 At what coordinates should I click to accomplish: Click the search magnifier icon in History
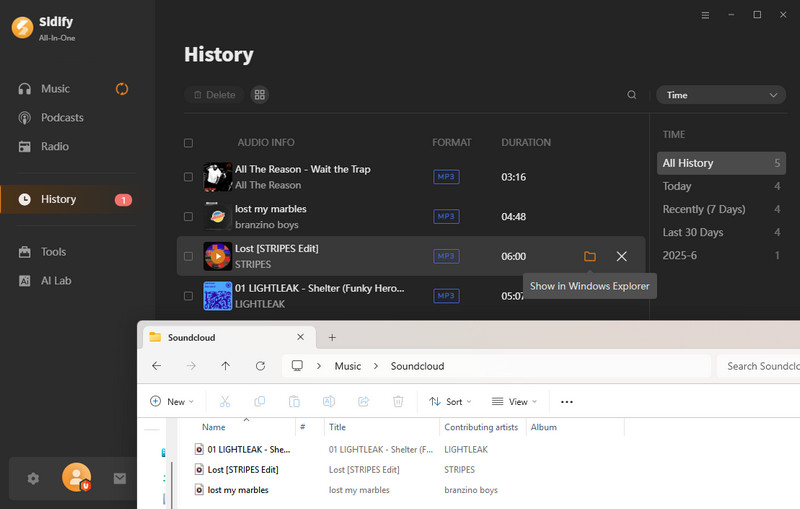632,95
